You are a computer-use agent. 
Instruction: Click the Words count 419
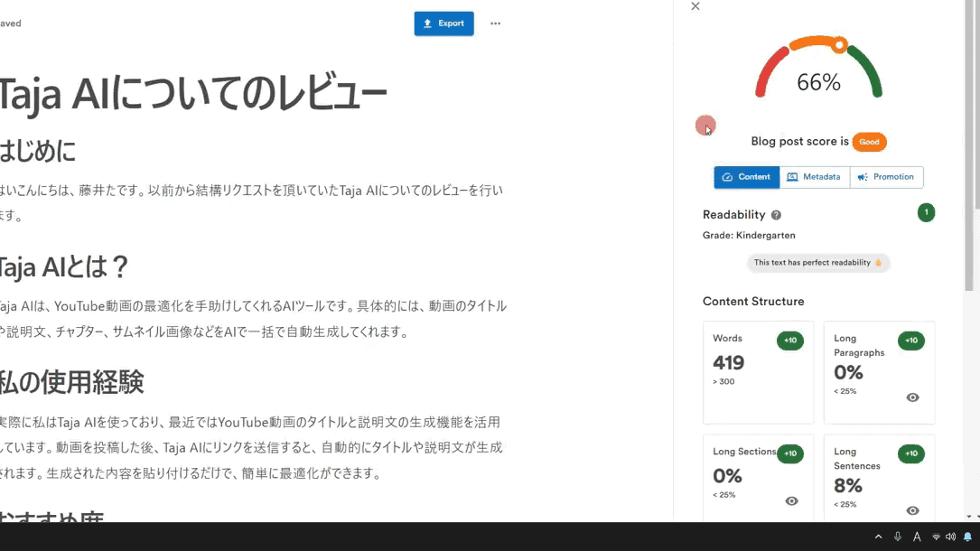(729, 363)
